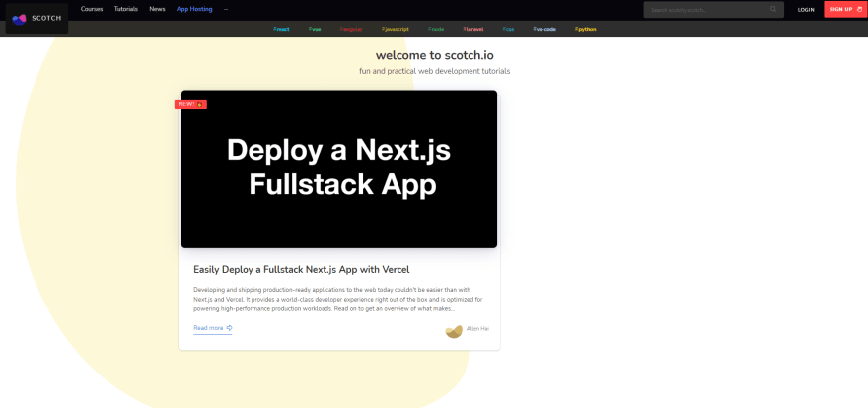Viewport: 868px width, 408px height.
Task: Open the News menu item
Action: (x=157, y=10)
